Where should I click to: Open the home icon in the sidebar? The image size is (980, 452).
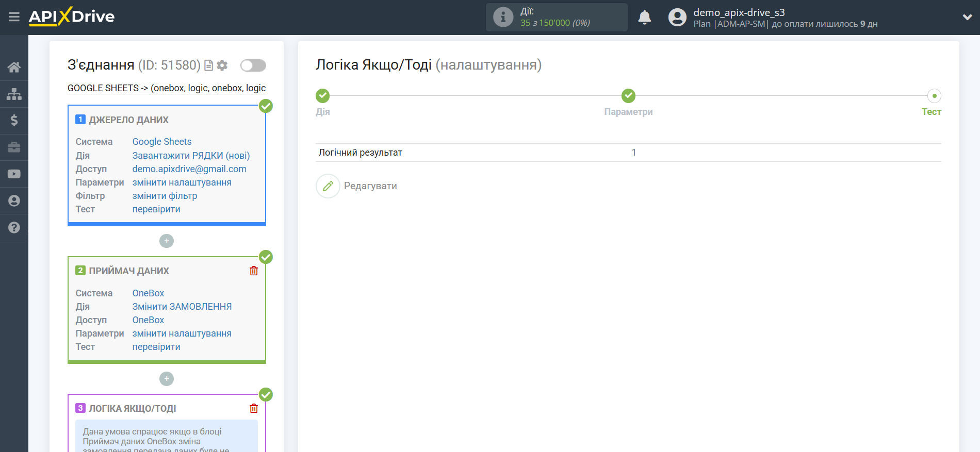tap(14, 67)
